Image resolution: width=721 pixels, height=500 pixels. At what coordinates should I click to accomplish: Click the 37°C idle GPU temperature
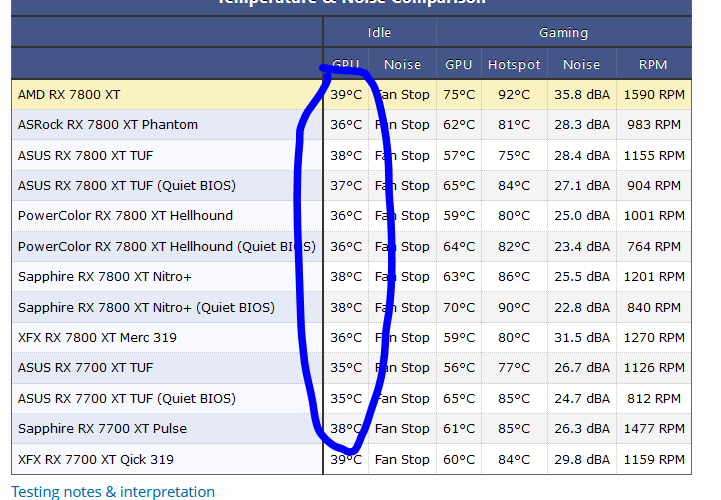click(x=346, y=186)
